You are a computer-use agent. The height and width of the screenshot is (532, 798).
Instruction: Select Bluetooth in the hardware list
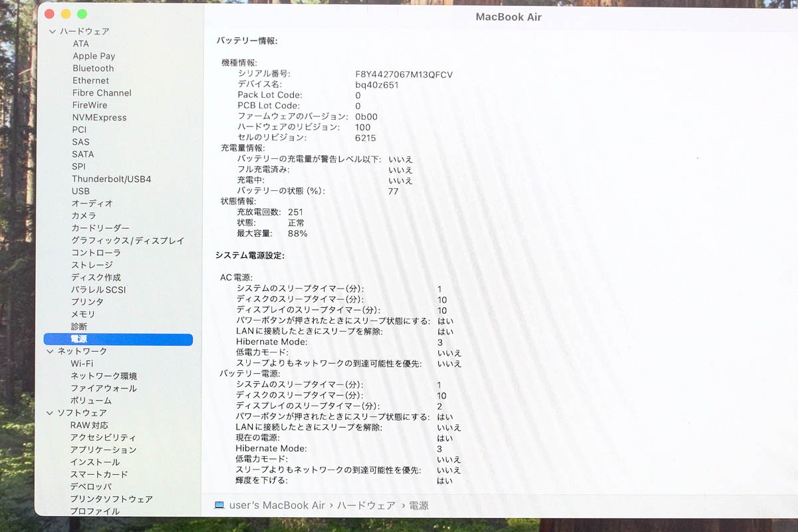(x=93, y=68)
